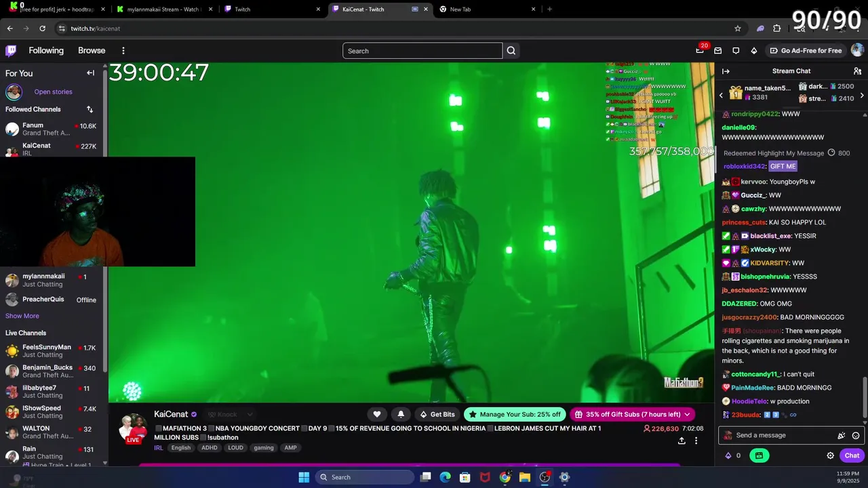Screen dimensions: 868x488
Task: Click the heart follow button
Action: click(x=377, y=414)
